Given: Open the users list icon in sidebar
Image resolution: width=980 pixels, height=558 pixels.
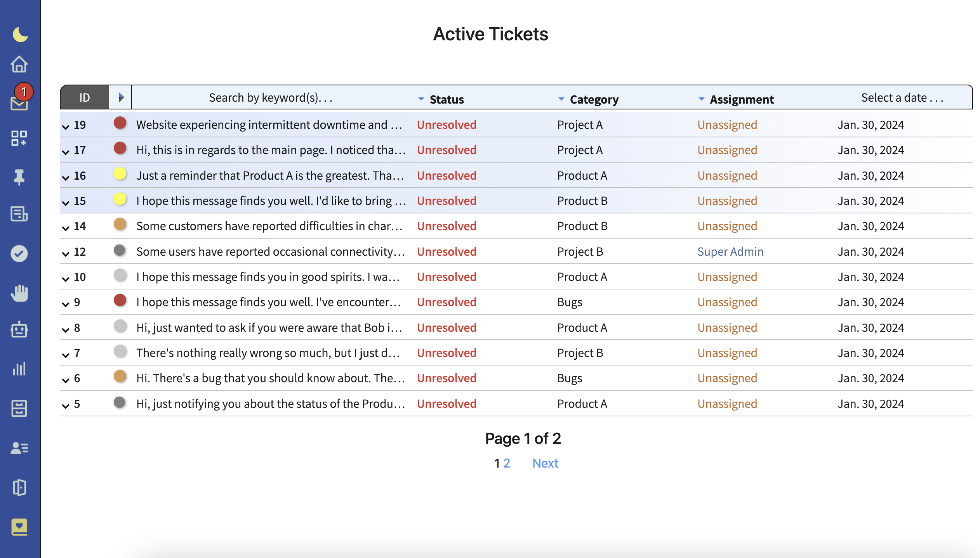Looking at the screenshot, I should [19, 448].
